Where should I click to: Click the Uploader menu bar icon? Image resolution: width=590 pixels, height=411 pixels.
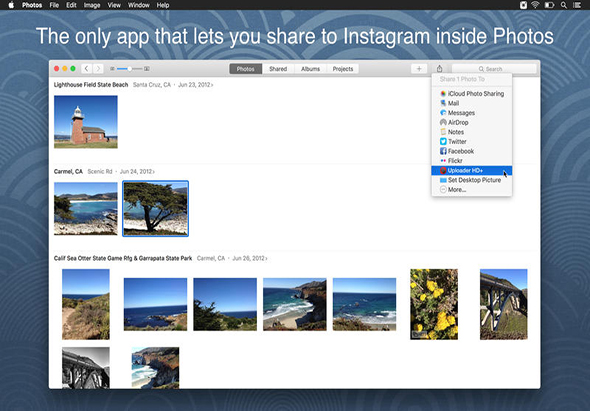(x=523, y=5)
